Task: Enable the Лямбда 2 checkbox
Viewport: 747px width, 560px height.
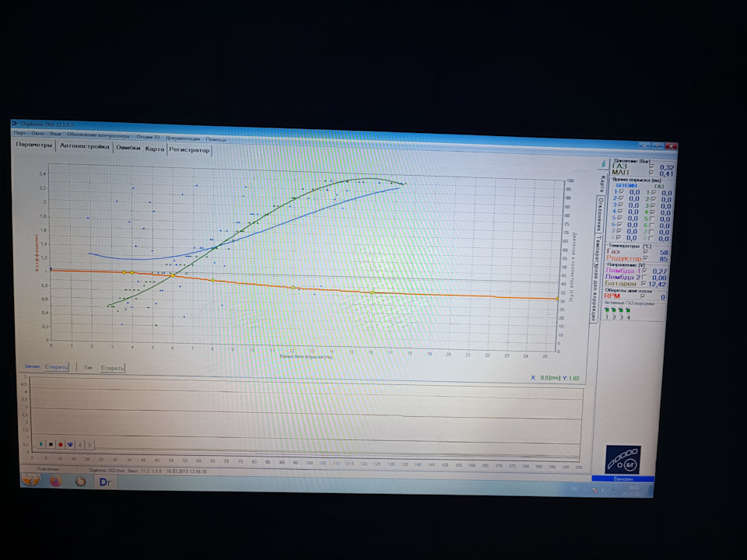Action: point(644,277)
